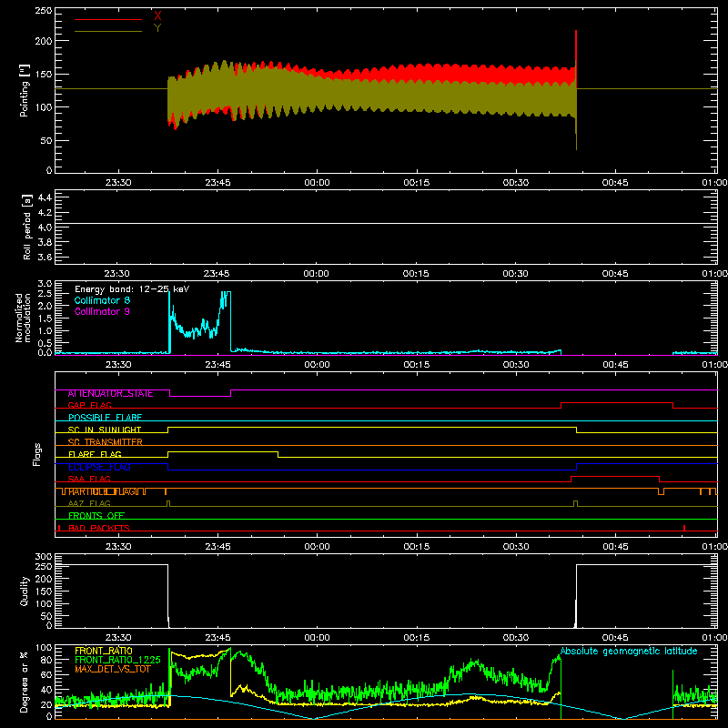
Task: Click the 00:00 tick label under Roll period plot
Action: 316,274
